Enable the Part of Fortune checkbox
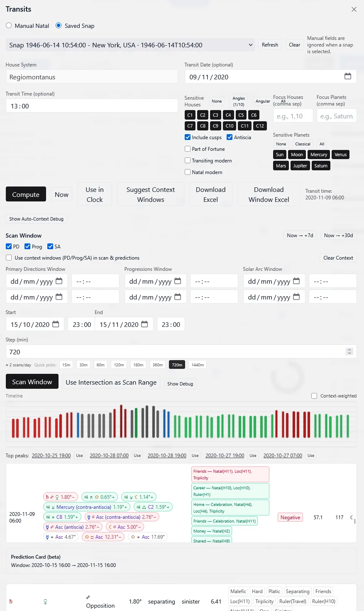 coord(188,149)
